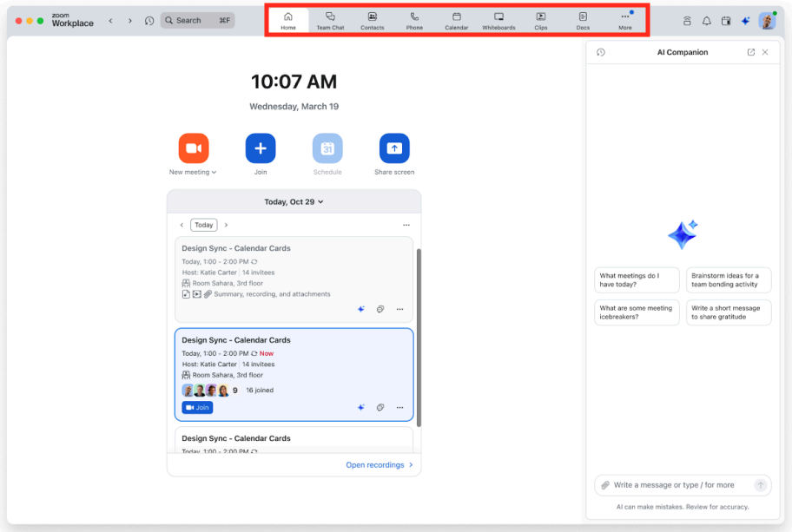Open the Phone tab icon

pyautogui.click(x=414, y=20)
